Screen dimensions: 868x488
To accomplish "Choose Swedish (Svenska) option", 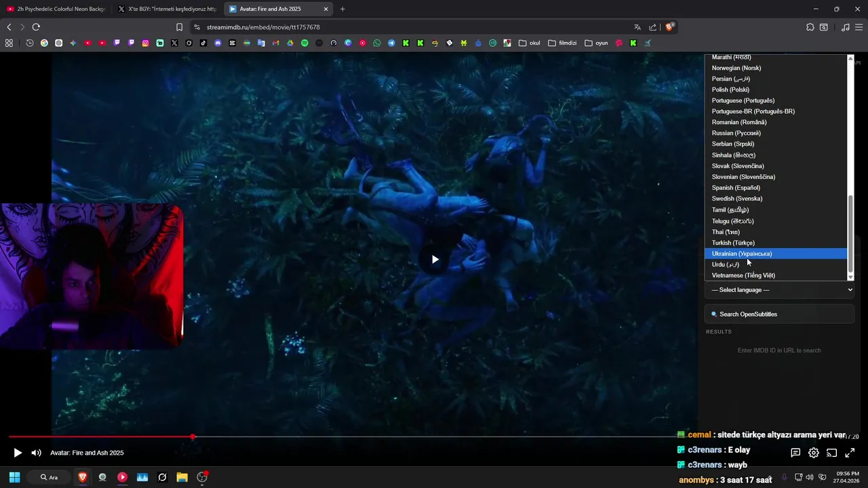I will [776, 199].
